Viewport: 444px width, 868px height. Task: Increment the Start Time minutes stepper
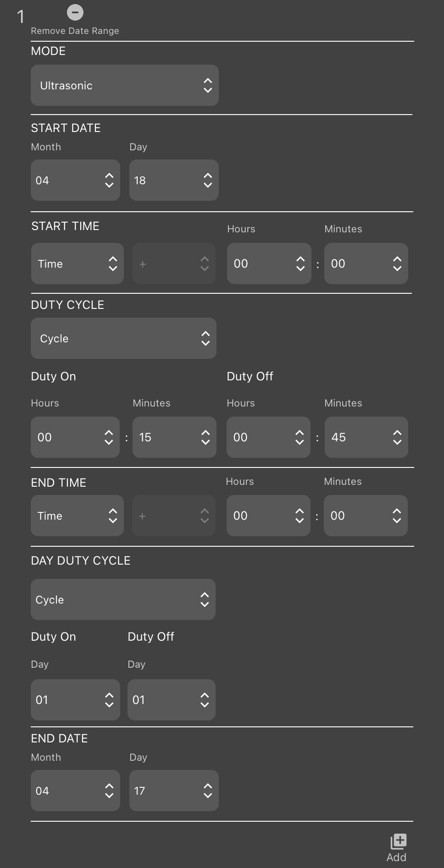point(397,259)
